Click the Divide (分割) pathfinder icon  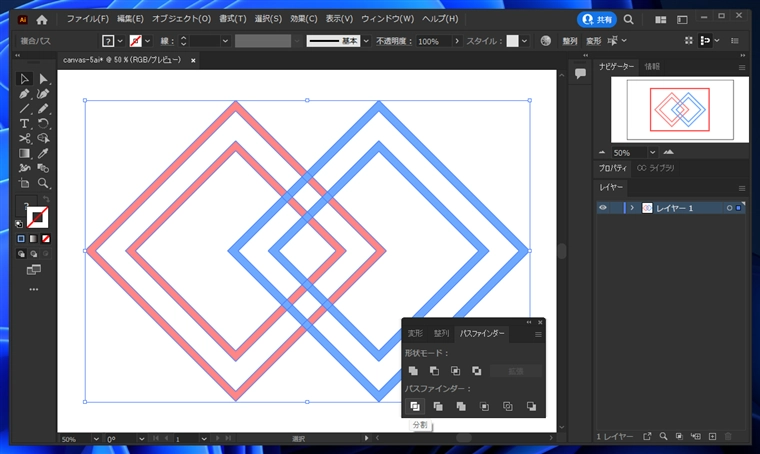(415, 407)
